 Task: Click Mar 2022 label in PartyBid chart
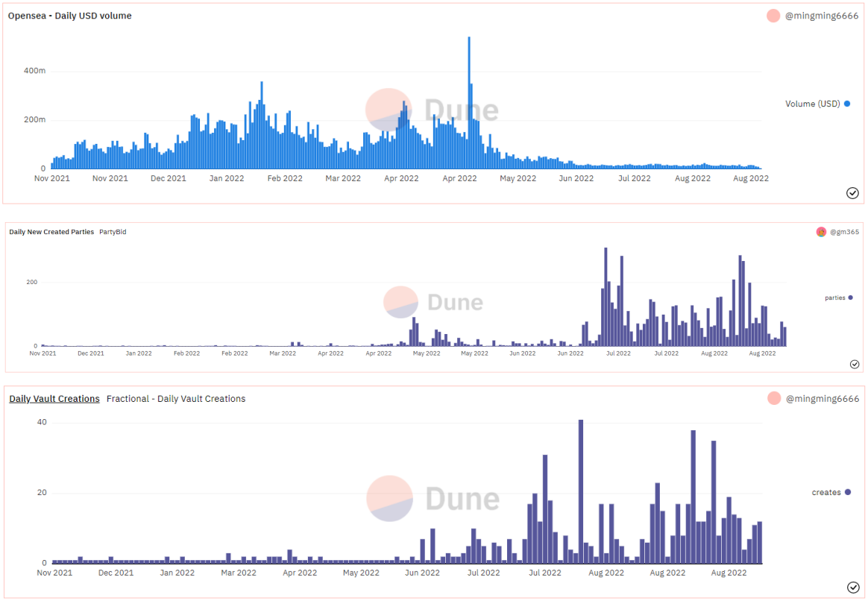point(283,353)
